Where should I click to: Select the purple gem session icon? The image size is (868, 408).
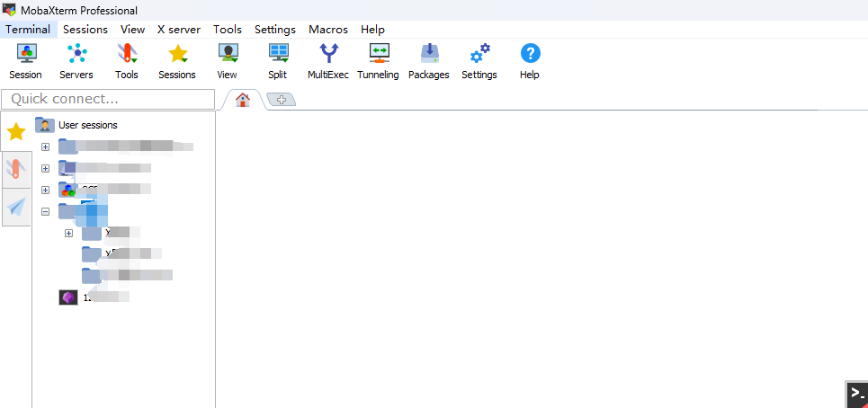click(68, 297)
